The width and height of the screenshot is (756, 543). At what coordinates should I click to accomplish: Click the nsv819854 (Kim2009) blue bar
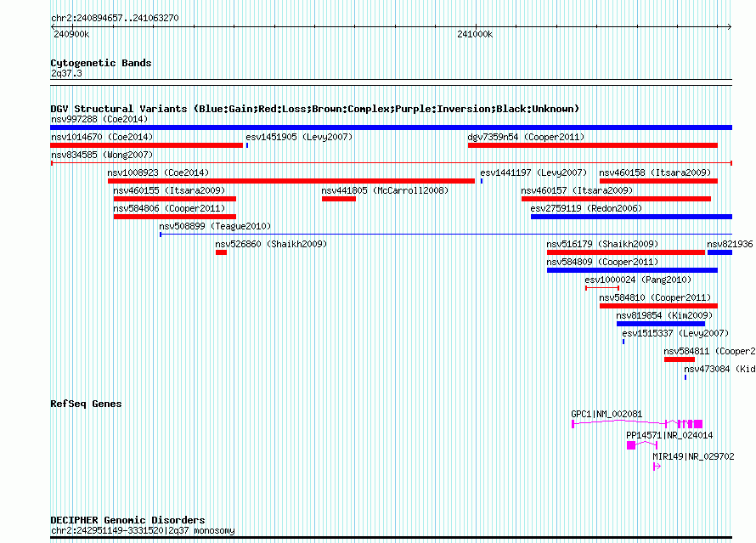[661, 324]
